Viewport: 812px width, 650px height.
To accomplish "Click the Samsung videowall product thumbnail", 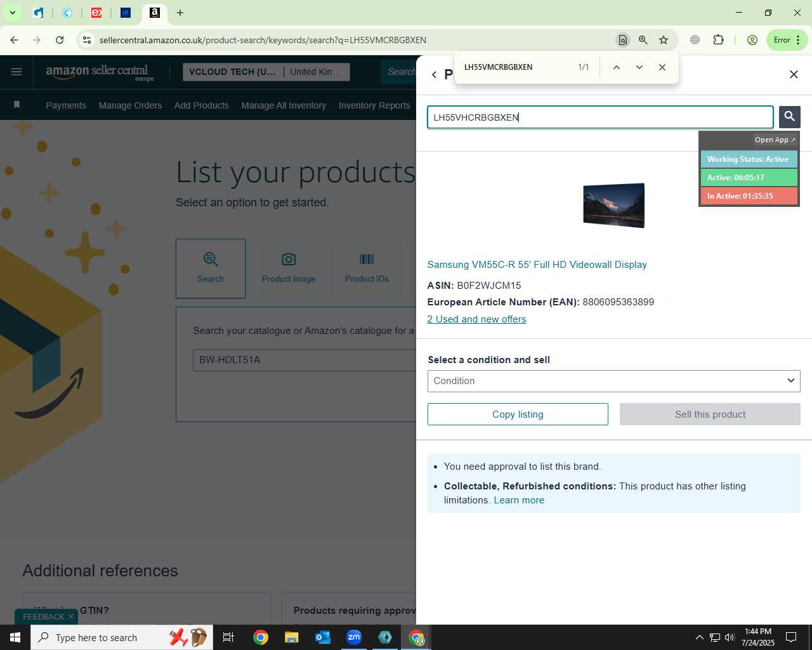I will (x=613, y=206).
